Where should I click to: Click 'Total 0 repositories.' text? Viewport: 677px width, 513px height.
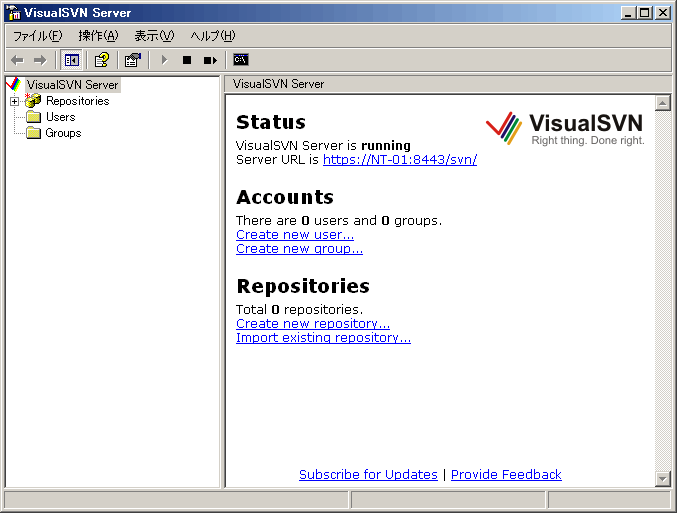pos(300,310)
